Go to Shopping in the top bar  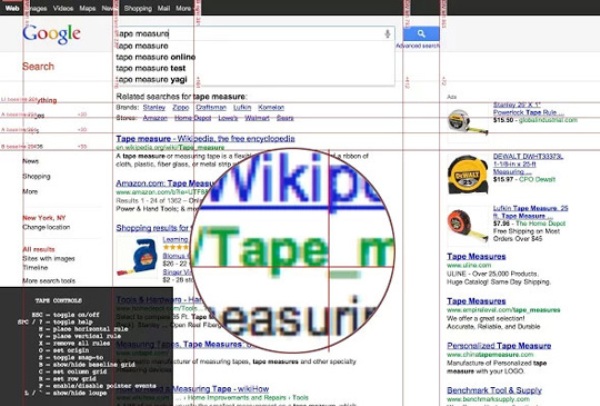[137, 7]
